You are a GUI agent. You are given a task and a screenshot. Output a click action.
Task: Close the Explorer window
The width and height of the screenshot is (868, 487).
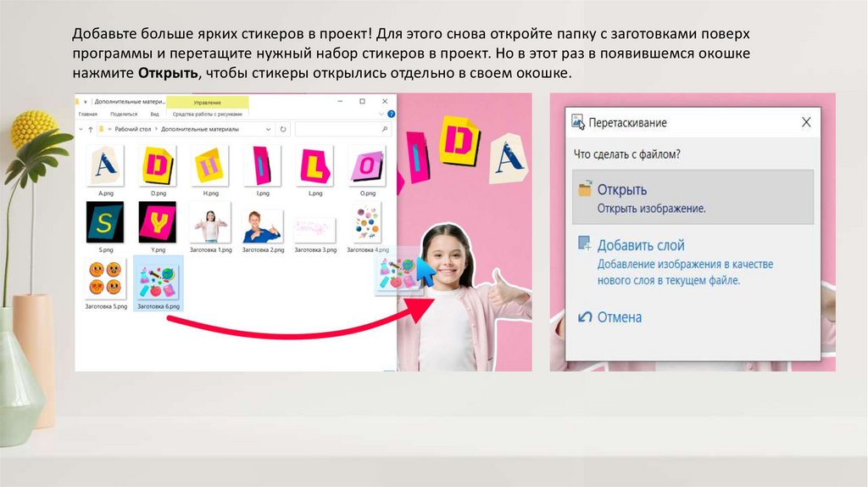tap(385, 102)
